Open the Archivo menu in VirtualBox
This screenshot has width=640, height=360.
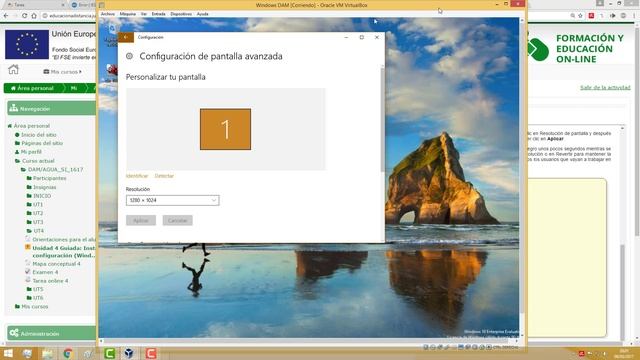[x=108, y=14]
